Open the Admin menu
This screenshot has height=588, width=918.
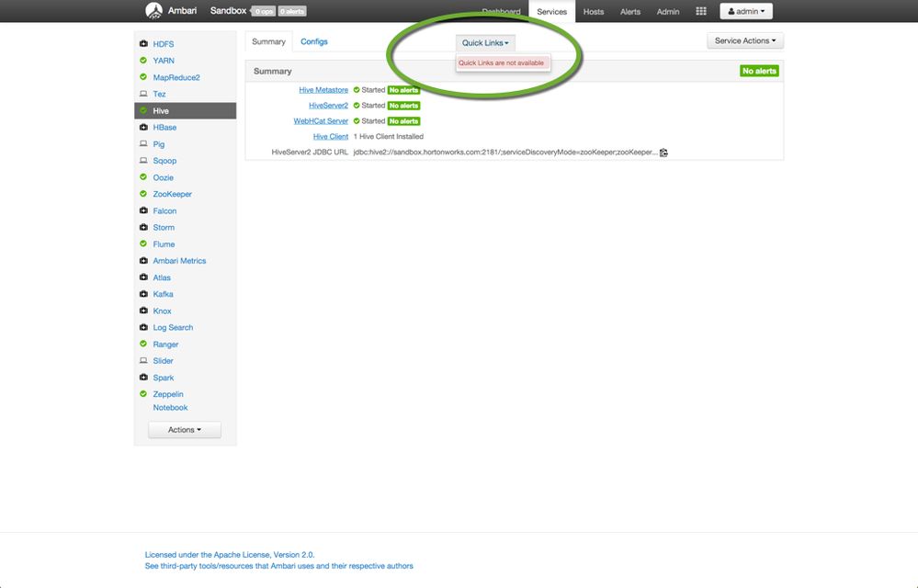(x=668, y=11)
